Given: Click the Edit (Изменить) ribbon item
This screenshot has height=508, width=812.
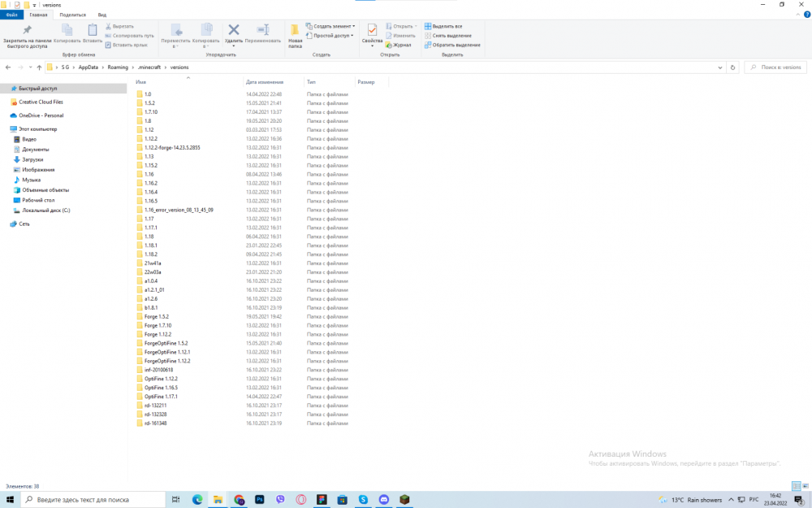Looking at the screenshot, I should (x=400, y=36).
